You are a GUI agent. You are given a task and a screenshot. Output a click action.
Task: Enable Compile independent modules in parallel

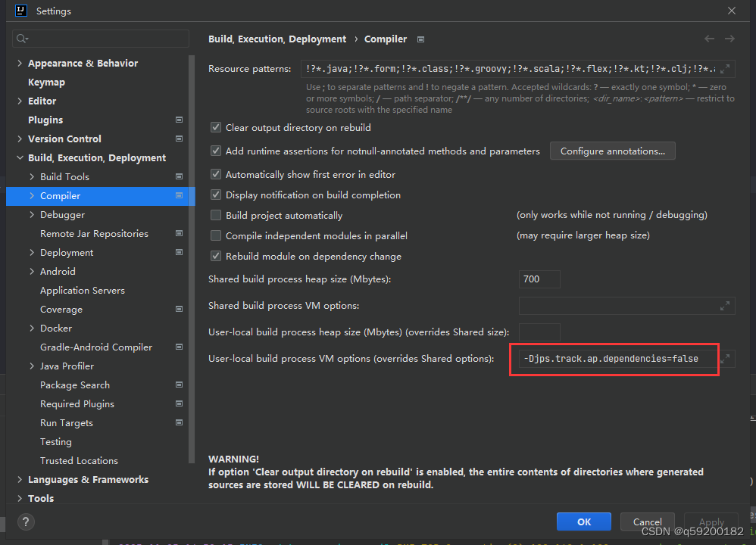tap(216, 235)
